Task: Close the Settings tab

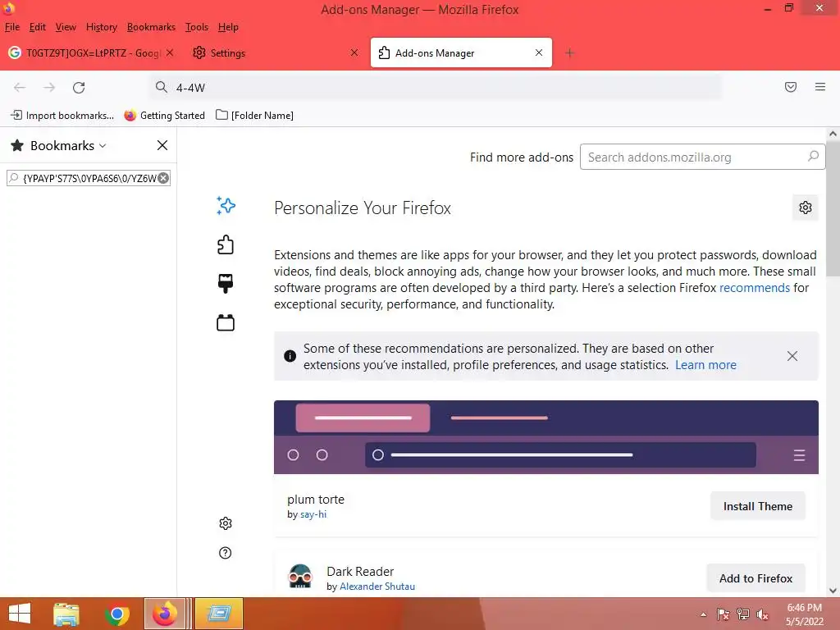Action: pos(354,52)
